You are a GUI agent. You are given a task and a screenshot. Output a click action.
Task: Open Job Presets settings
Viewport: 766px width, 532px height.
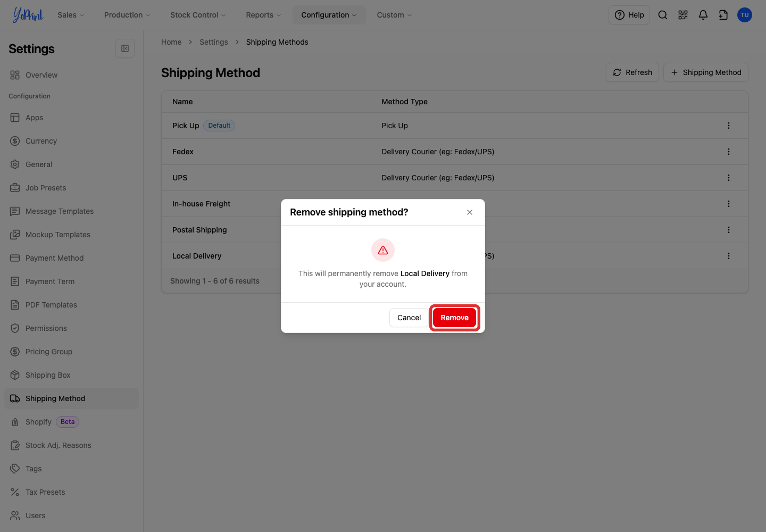click(x=71, y=188)
